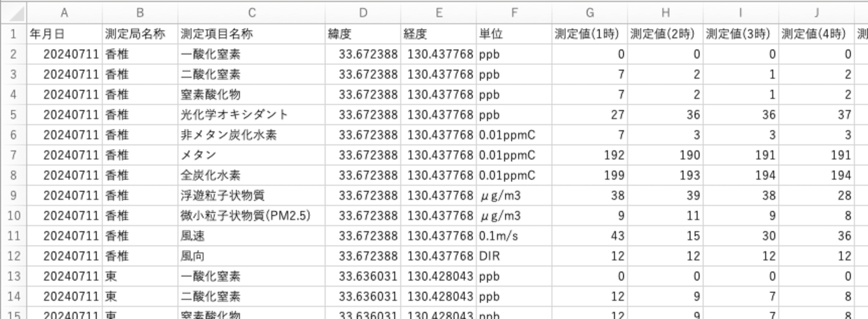Screen dimensions: 868x319
Task: Click the 測定項目名称 header cell
Action: pyautogui.click(x=251, y=34)
